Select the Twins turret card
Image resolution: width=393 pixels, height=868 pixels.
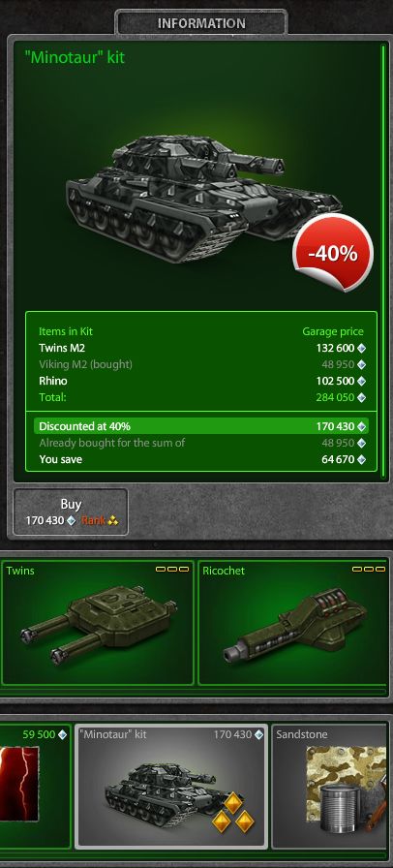pyautogui.click(x=98, y=623)
